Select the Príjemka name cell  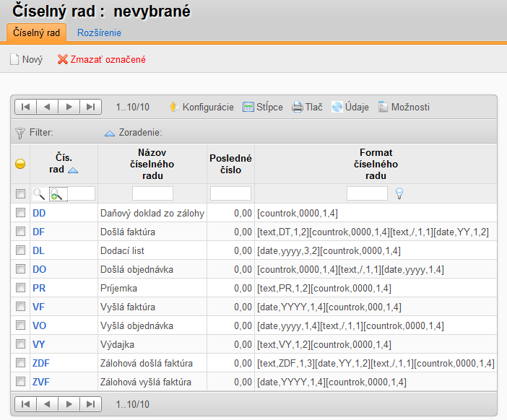[x=152, y=288]
